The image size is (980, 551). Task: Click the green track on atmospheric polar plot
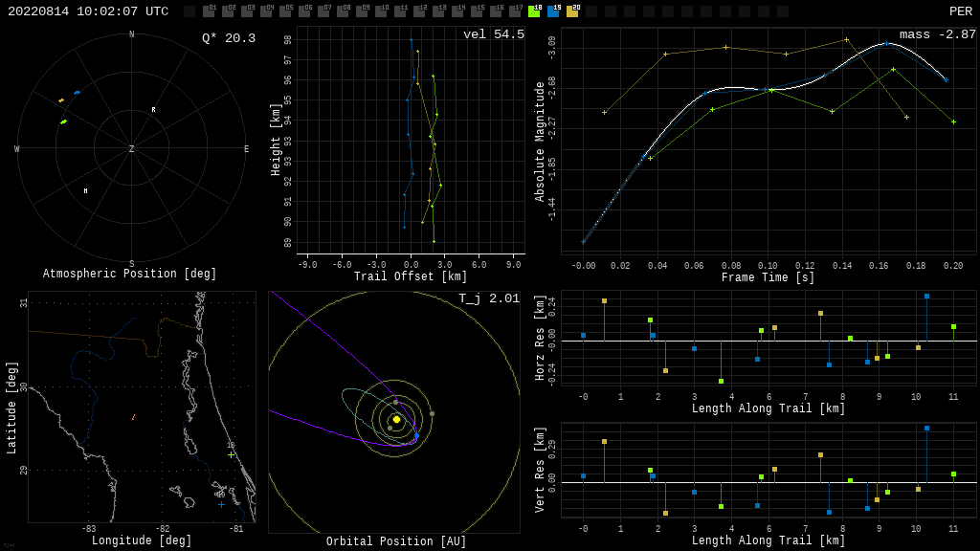(63, 121)
